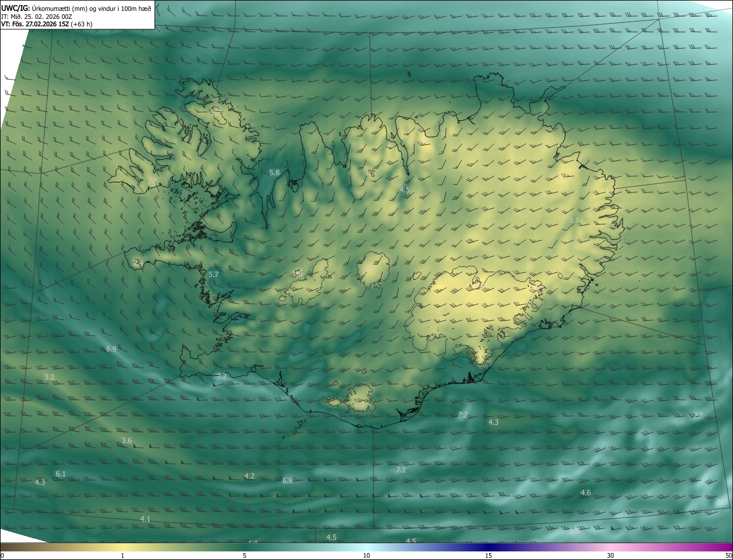
Task: Click the map value label '4.6'
Action: click(586, 493)
